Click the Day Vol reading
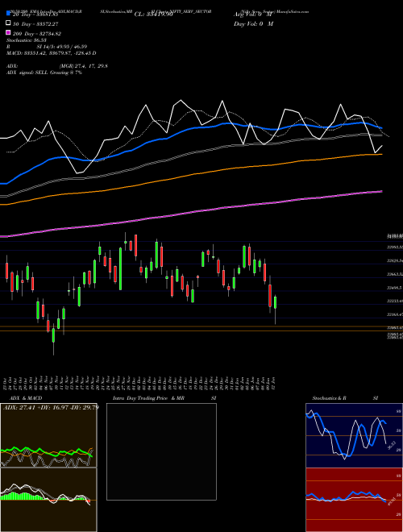 pos(253,24)
